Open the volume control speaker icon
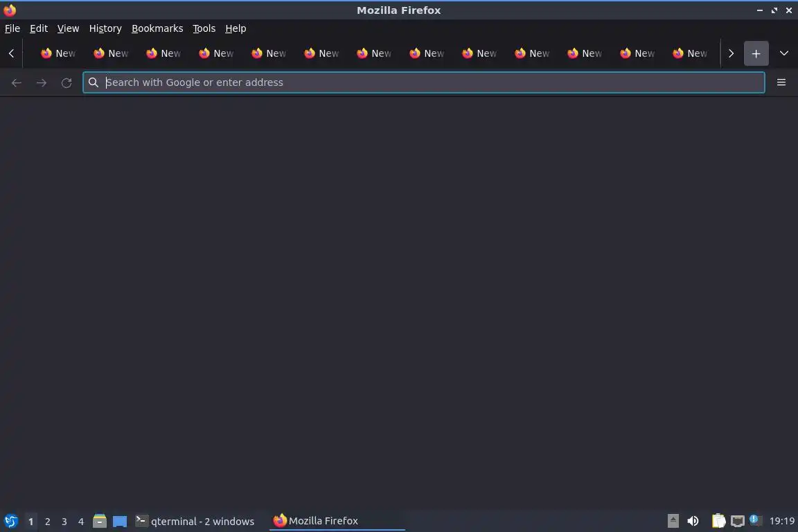This screenshot has height=532, width=798. coord(693,521)
